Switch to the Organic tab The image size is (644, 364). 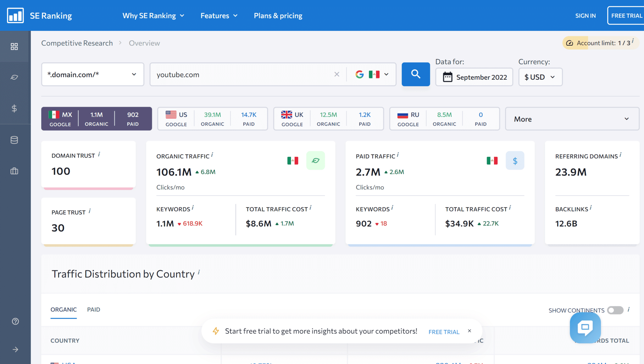64,310
